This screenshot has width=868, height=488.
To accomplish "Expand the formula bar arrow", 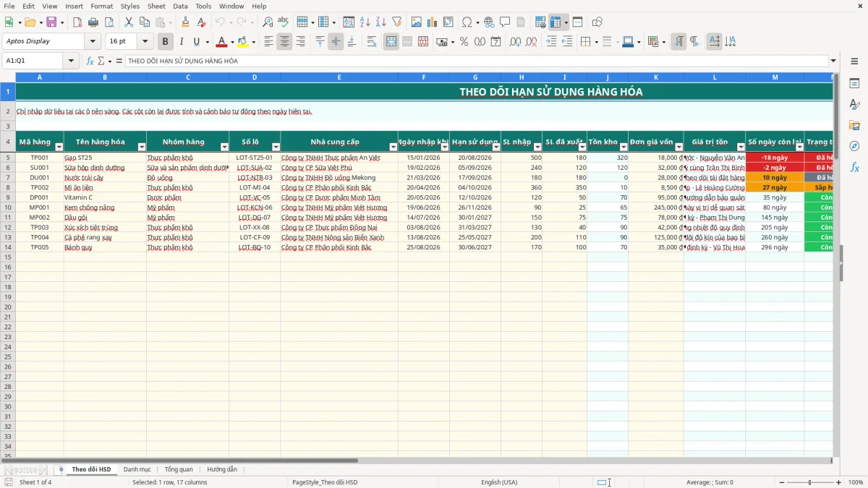I will 833,61.
